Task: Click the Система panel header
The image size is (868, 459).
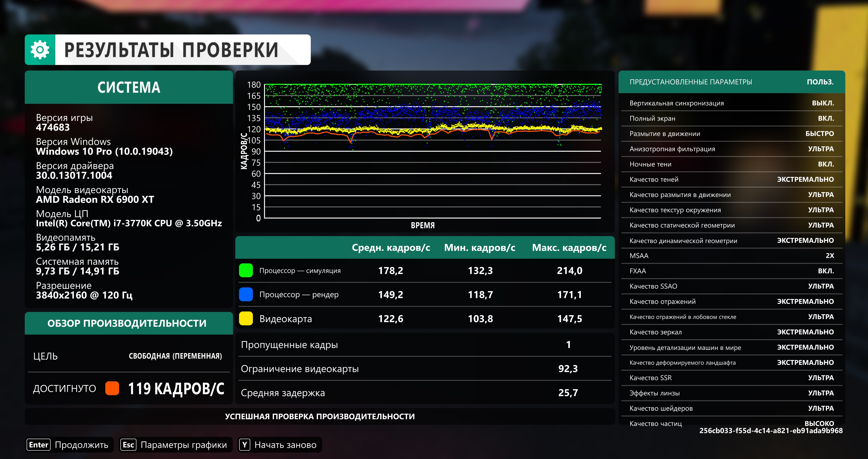Action: click(x=129, y=87)
